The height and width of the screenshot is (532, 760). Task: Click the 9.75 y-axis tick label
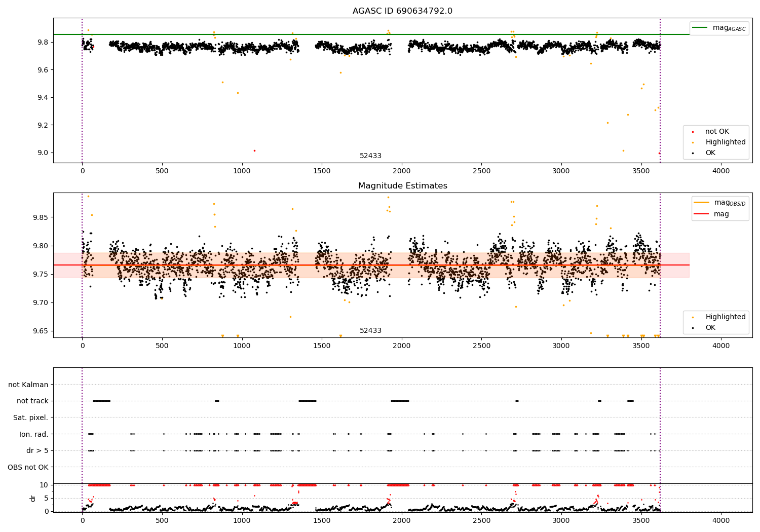point(41,274)
